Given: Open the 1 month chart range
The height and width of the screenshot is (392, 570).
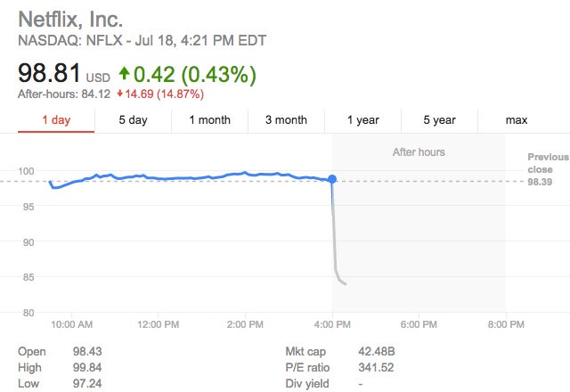Looking at the screenshot, I should [x=209, y=120].
